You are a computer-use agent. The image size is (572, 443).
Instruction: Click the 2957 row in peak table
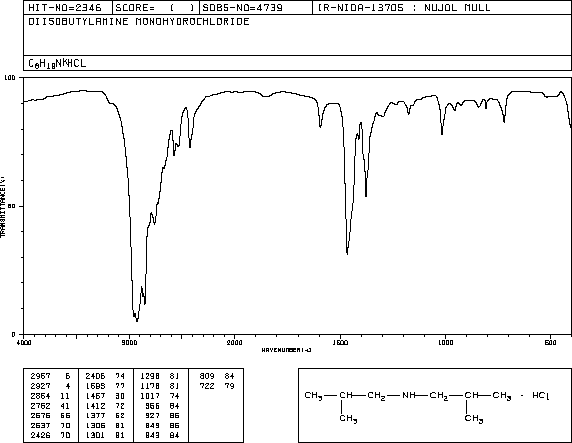pyautogui.click(x=50, y=376)
